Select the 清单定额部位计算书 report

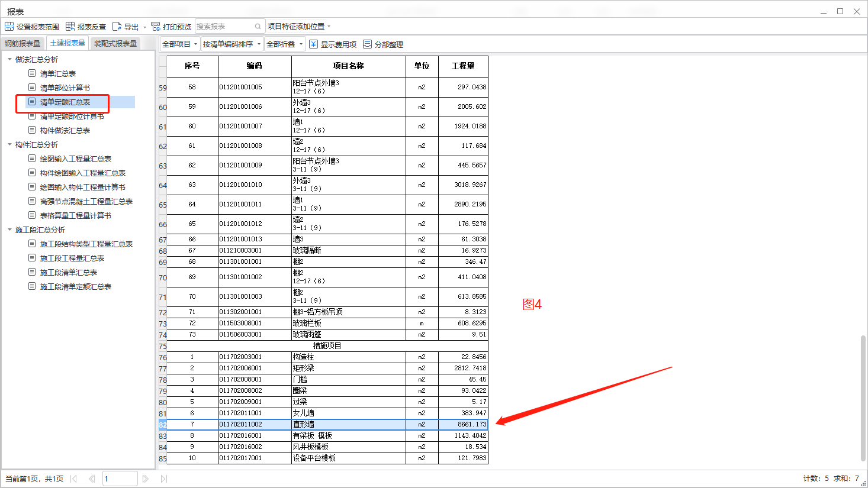(x=72, y=117)
